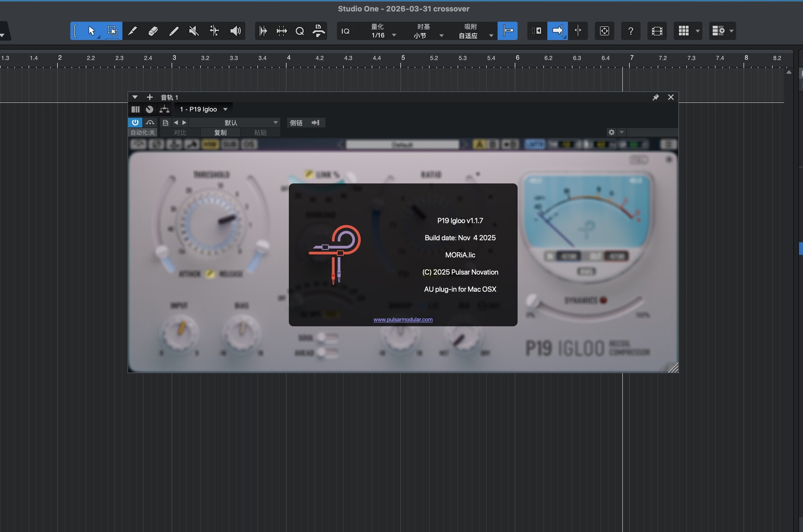The width and height of the screenshot is (803, 532).
Task: Open www.pulsarmodular.com link
Action: pyautogui.click(x=403, y=320)
